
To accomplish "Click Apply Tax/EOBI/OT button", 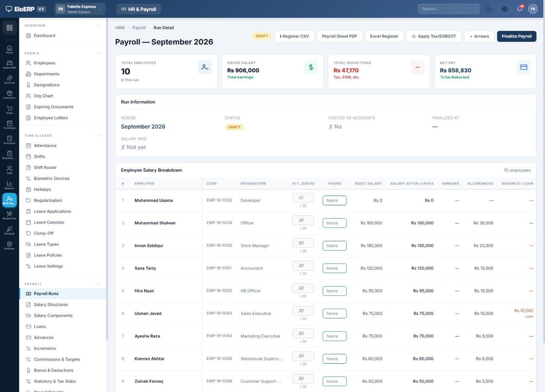I will pyautogui.click(x=434, y=36).
